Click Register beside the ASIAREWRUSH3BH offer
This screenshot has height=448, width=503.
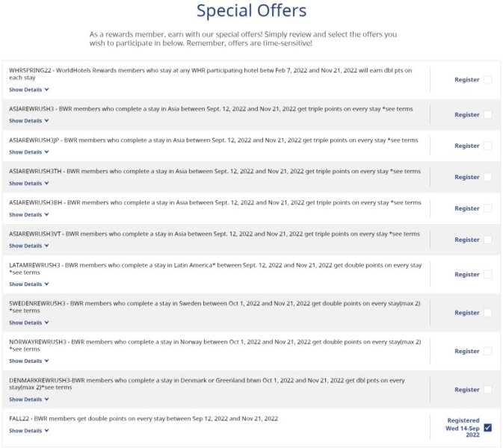(x=466, y=209)
